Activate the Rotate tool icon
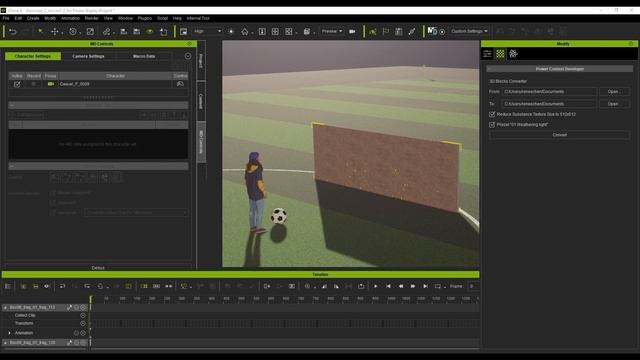Screen dimensions: 640x360 tap(73, 31)
